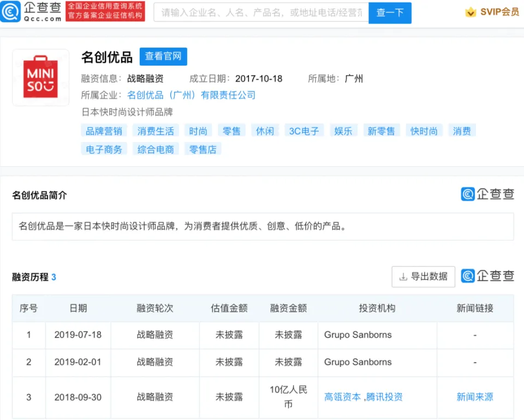This screenshot has width=524, height=420.
Task: Click the MINISO brand logo thumbnail
Action: (x=40, y=78)
